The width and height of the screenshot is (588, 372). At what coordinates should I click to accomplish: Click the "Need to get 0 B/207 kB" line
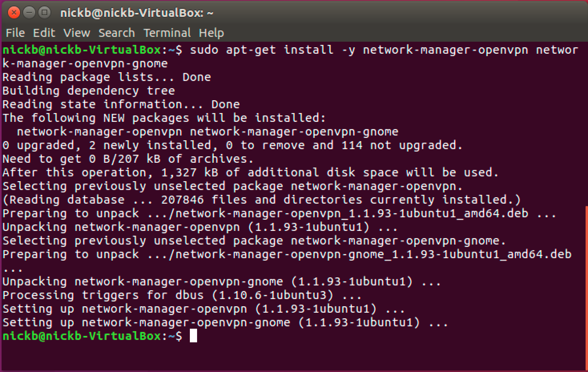128,159
